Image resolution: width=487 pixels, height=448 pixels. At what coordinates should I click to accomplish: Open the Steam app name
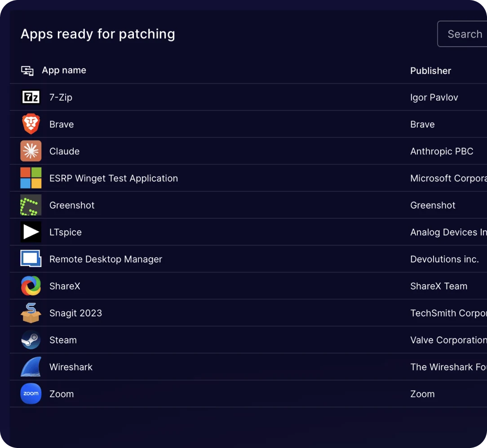tap(63, 340)
